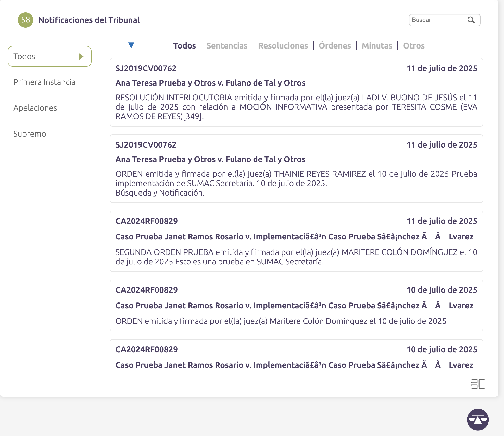Filter notifications by Supremo

pos(30,134)
